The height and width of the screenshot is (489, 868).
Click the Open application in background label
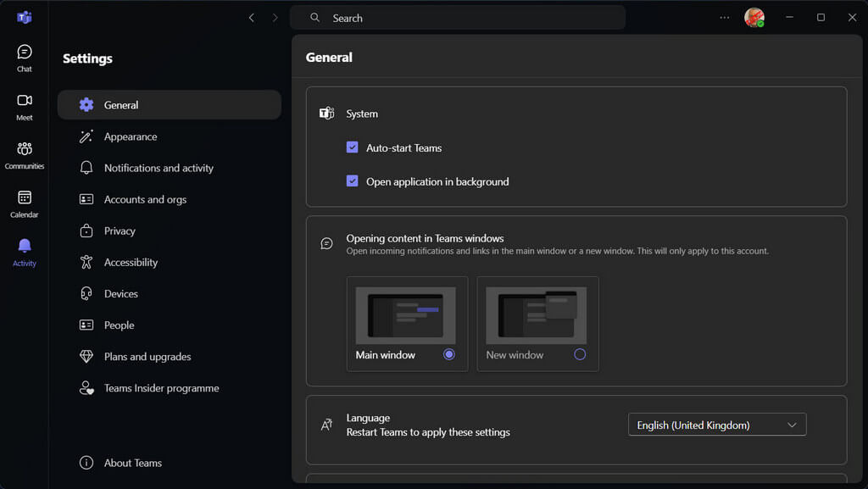437,181
